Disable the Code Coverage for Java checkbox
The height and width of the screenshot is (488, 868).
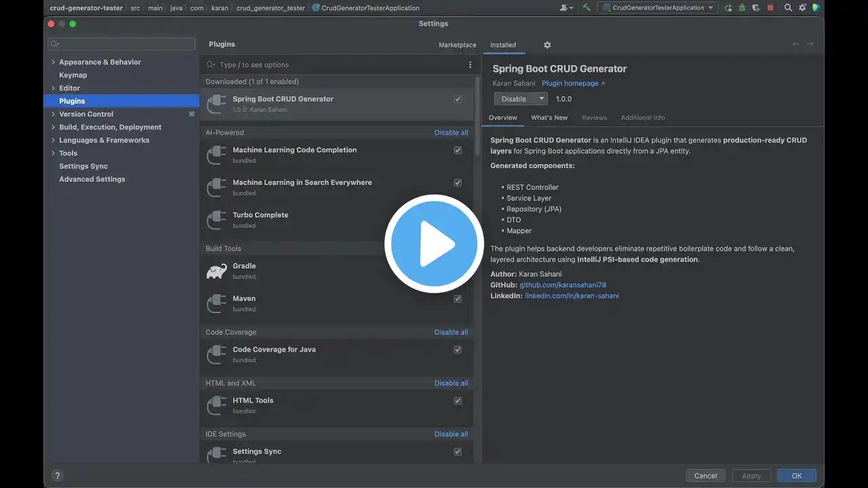click(458, 350)
